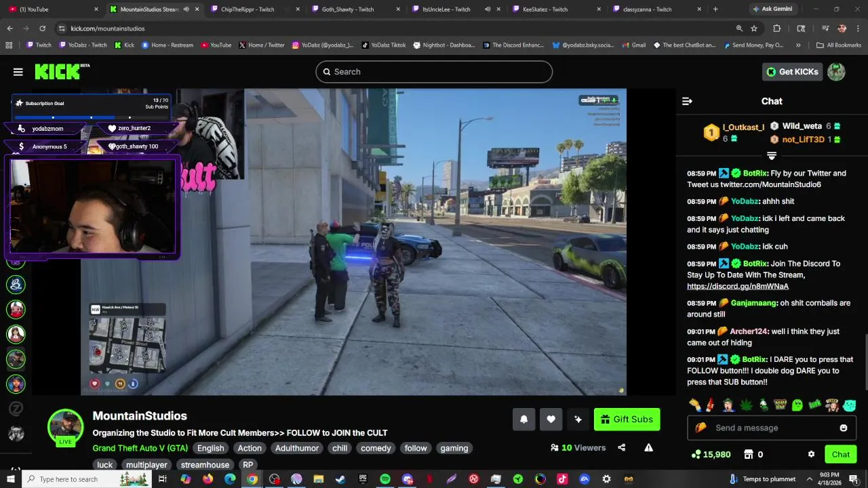
Task: Click the Gift Subs button
Action: (627, 419)
